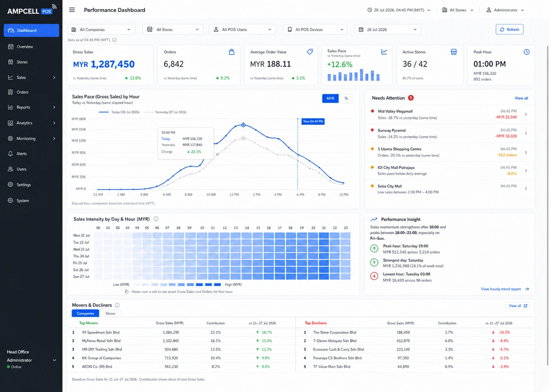
Task: Open the All POS Devices dropdown
Action: pos(316,30)
